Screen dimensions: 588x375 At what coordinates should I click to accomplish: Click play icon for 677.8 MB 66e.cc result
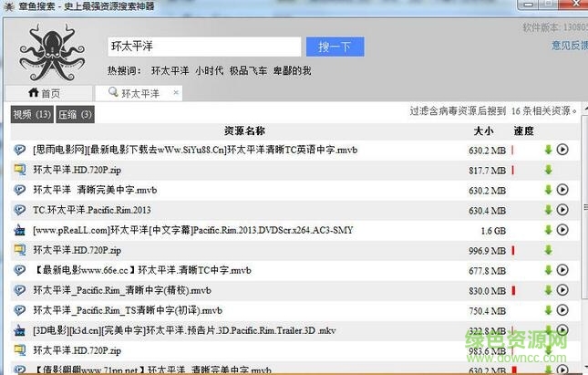click(562, 270)
